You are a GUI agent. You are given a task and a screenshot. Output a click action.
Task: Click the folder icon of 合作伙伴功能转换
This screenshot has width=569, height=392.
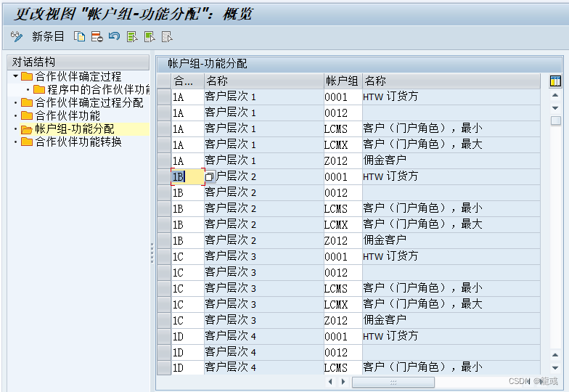pyautogui.click(x=27, y=142)
